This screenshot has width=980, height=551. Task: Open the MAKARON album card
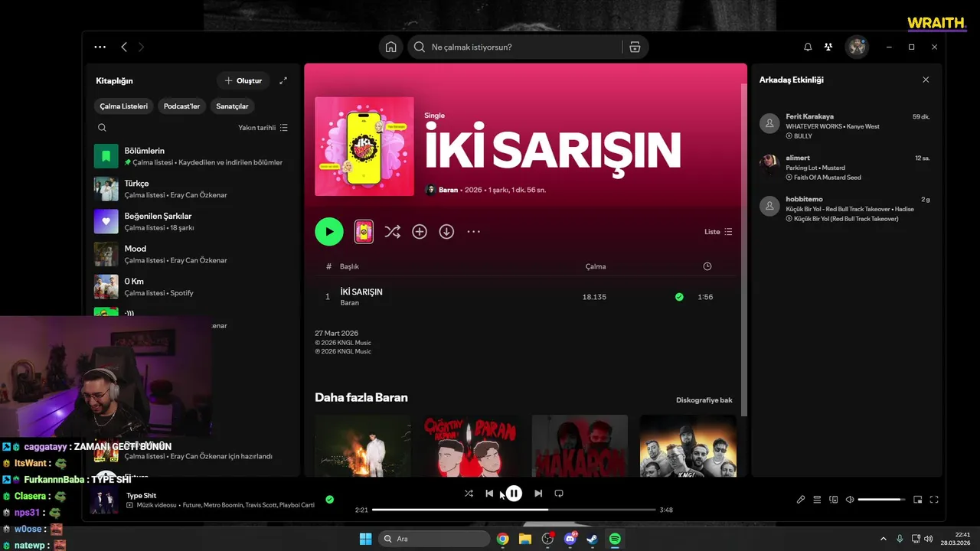[580, 445]
